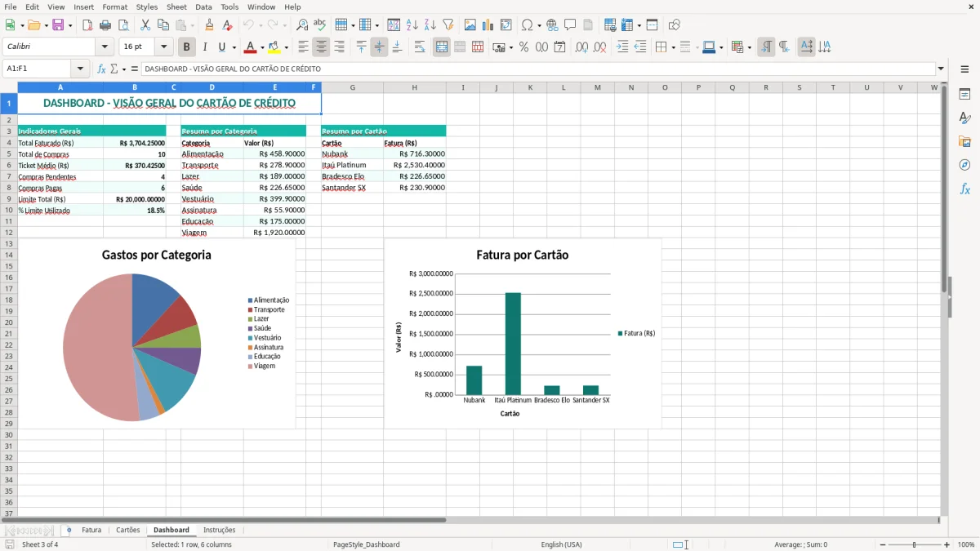Run the Spelling check icon
The image size is (980, 551).
[320, 25]
